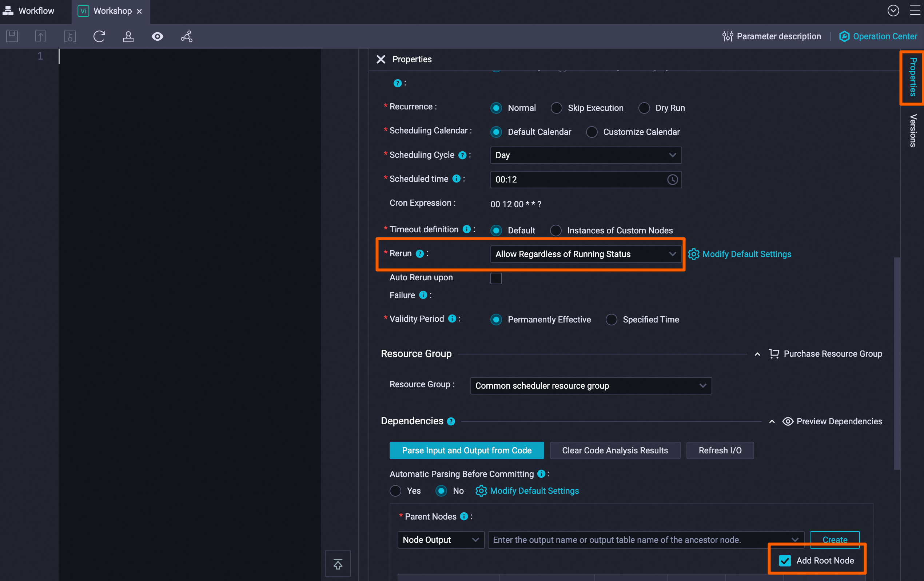Click the ancestor node output name input
Viewport: 924px width, 581px height.
(x=646, y=540)
